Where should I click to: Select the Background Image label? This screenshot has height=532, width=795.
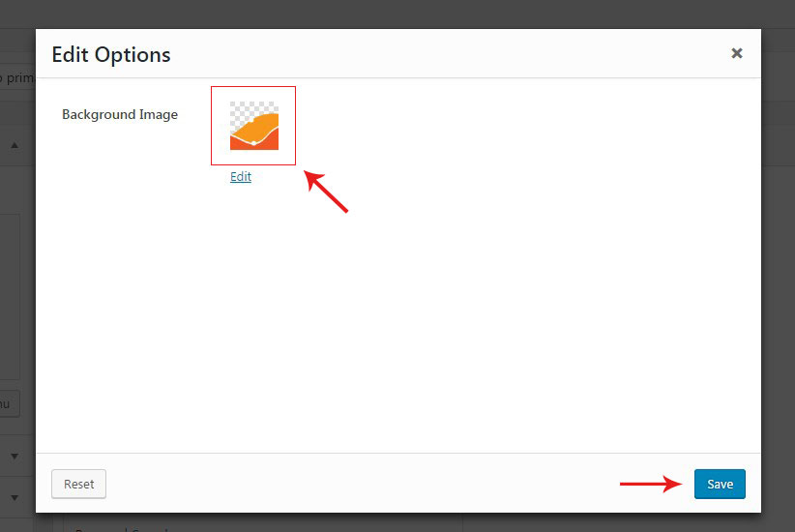(120, 114)
